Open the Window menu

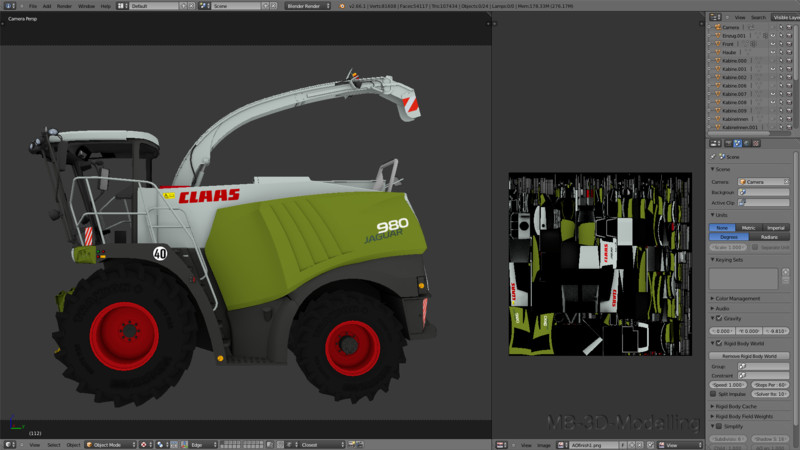[86, 6]
